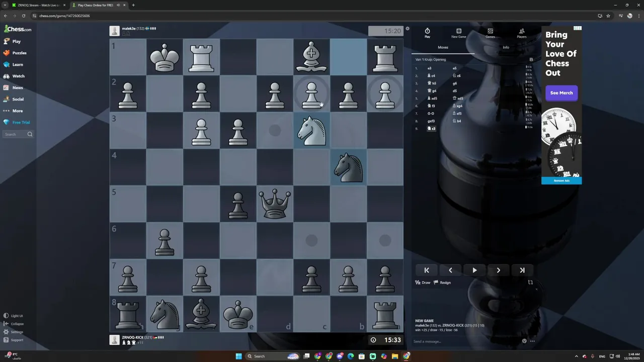The image size is (644, 362).
Task: Select move 8. gxf3 in move list
Action: 431,121
